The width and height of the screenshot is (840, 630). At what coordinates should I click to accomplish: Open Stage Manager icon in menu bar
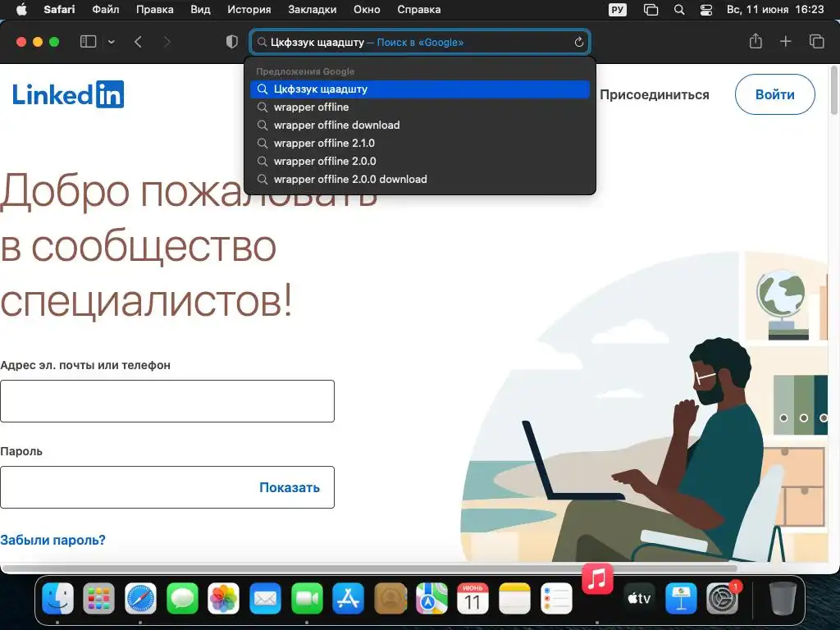(x=651, y=10)
